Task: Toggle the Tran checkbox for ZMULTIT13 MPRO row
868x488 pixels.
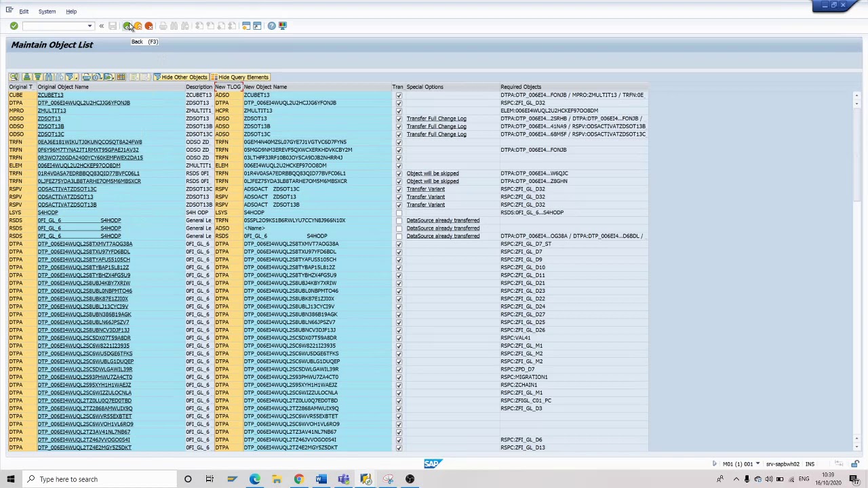Action: (x=399, y=110)
